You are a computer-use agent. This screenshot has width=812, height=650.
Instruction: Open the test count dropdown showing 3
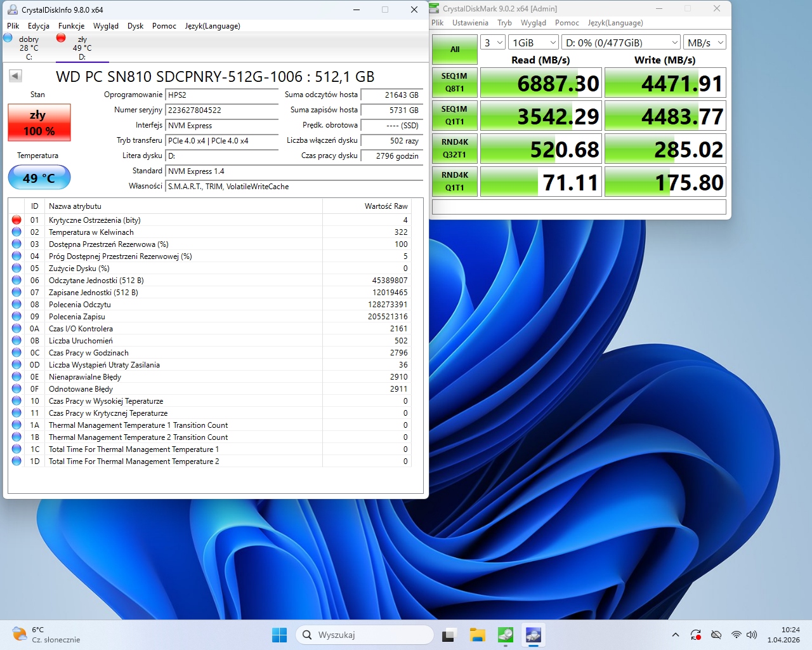(x=492, y=43)
